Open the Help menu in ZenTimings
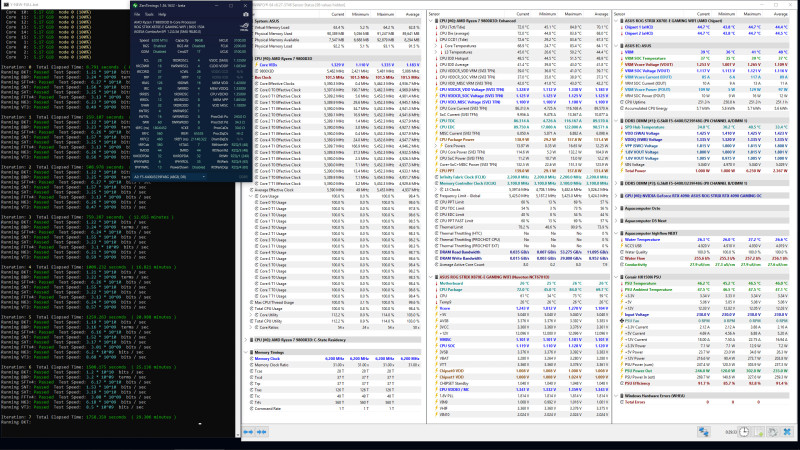The width and height of the screenshot is (800, 450). (x=162, y=14)
